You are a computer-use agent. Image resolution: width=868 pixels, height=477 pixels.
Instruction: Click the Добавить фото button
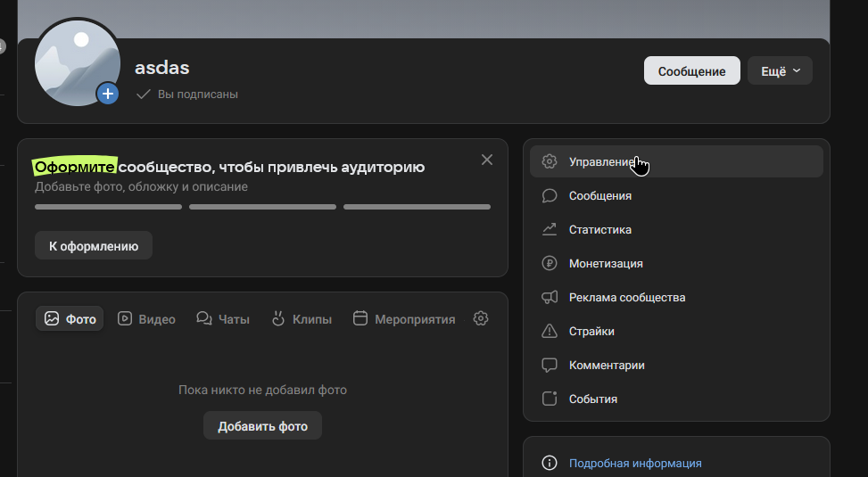(262, 426)
